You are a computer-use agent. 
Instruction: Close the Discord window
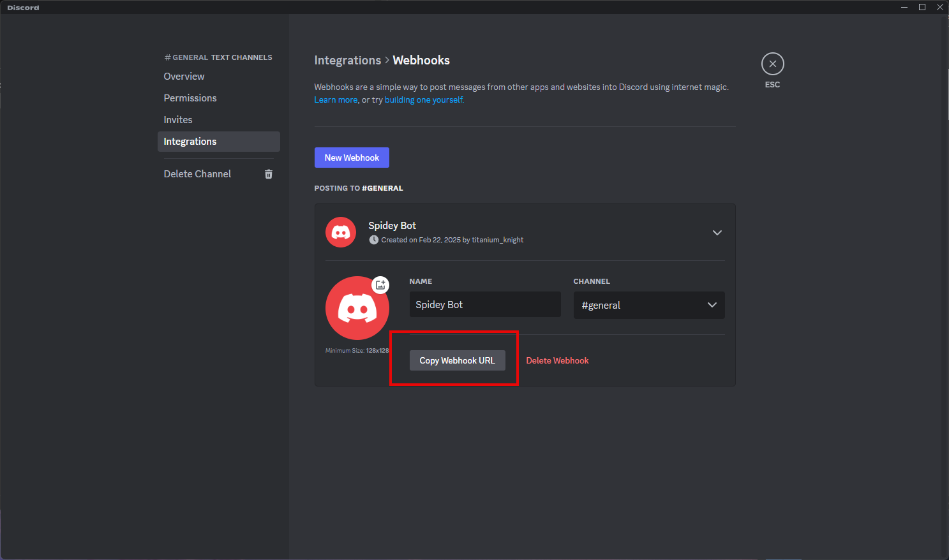tap(940, 7)
